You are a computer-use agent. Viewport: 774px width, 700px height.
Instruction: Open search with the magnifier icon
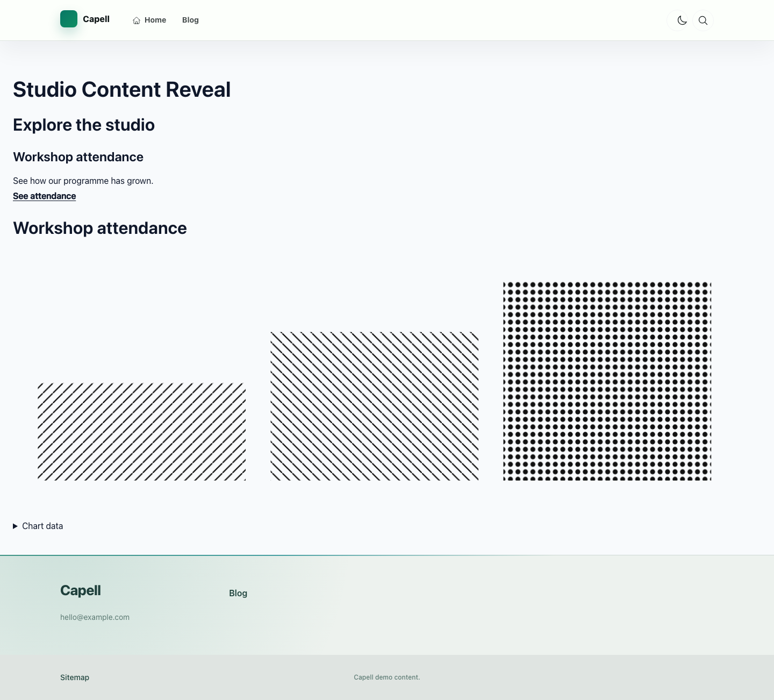[x=703, y=20]
